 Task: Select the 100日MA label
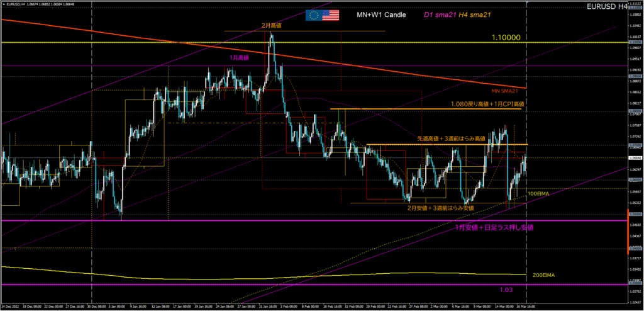coord(538,194)
